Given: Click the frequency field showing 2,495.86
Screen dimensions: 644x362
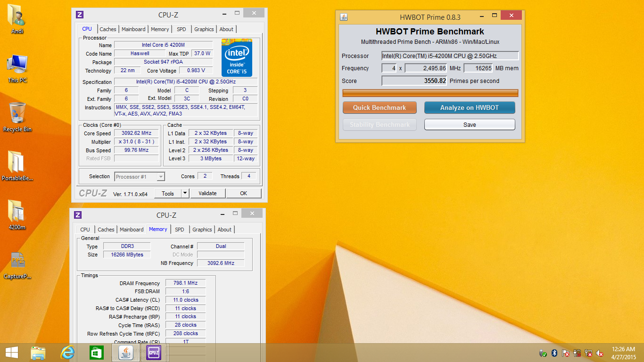Looking at the screenshot, I should point(426,68).
